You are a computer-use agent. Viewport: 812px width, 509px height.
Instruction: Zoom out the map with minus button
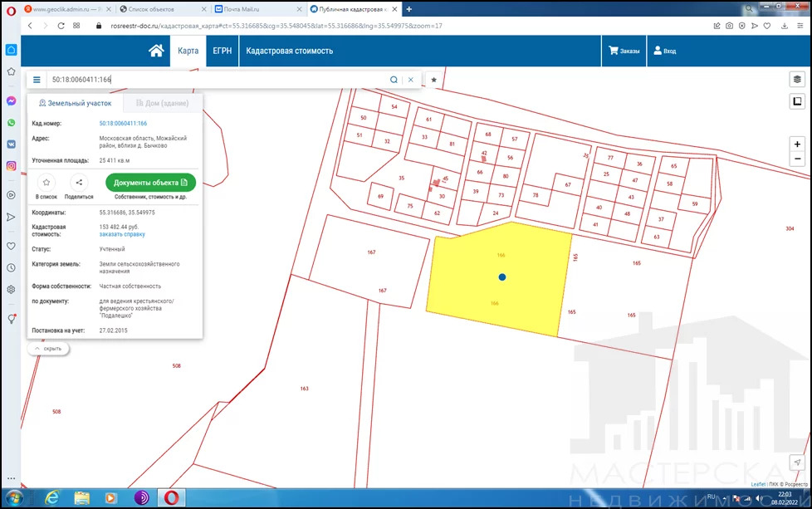point(797,159)
